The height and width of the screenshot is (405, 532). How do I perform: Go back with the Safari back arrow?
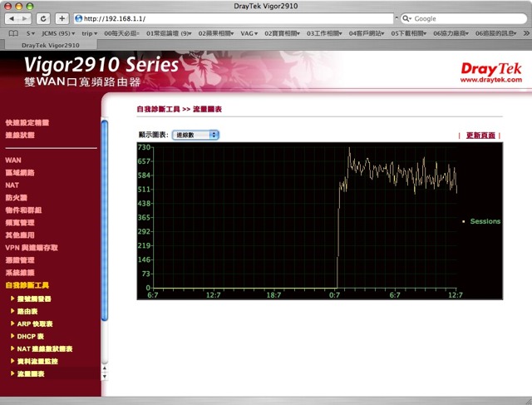[x=12, y=18]
